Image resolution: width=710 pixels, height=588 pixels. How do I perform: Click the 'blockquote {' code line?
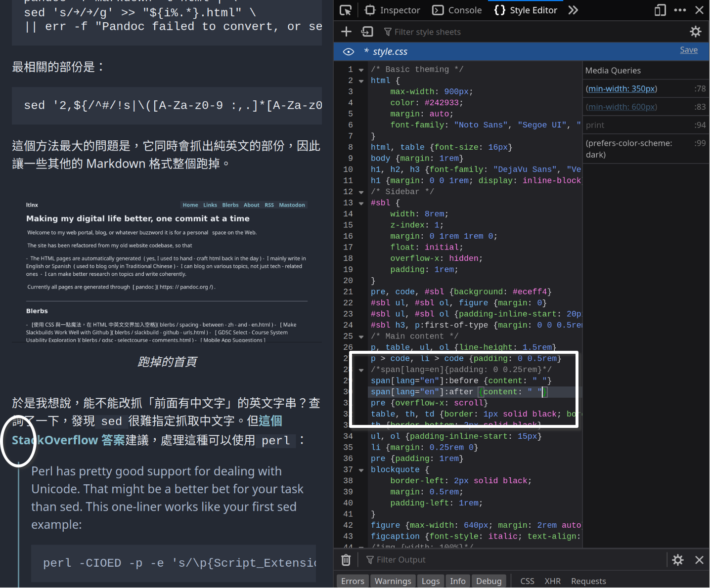click(400, 470)
